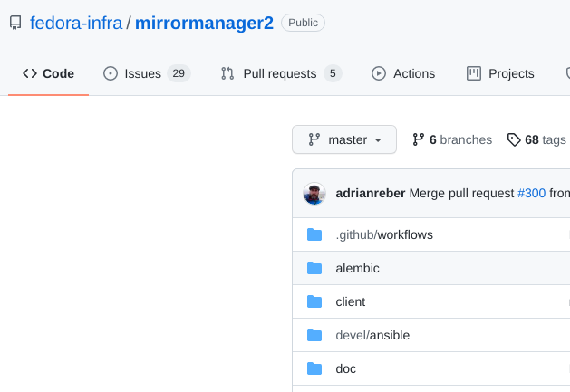
Task: Click the folder icon for devel/ansible
Action: pos(314,335)
